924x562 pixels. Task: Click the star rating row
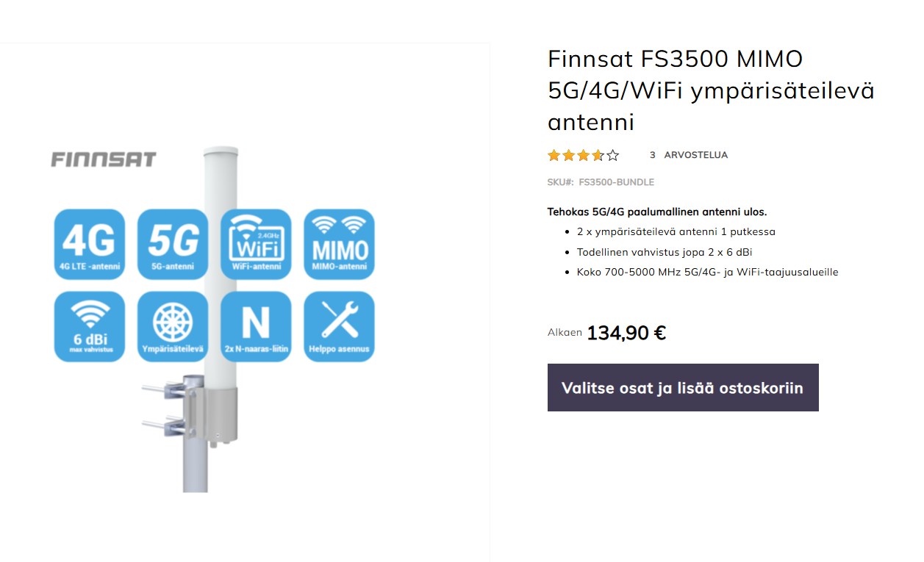tap(583, 155)
